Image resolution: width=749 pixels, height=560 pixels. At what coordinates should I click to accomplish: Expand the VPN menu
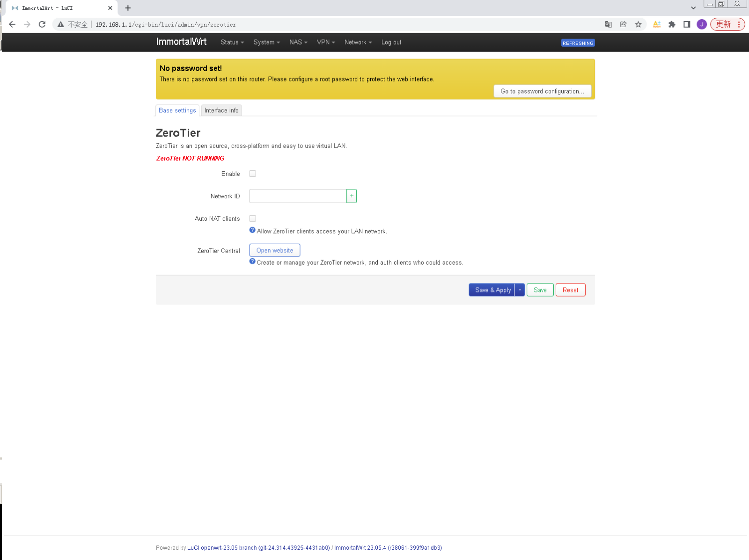click(326, 42)
